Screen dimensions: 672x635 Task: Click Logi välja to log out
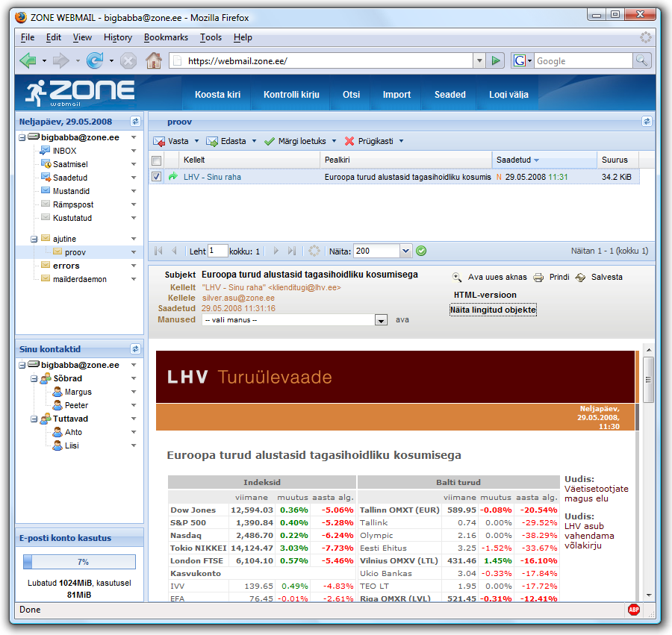(508, 95)
